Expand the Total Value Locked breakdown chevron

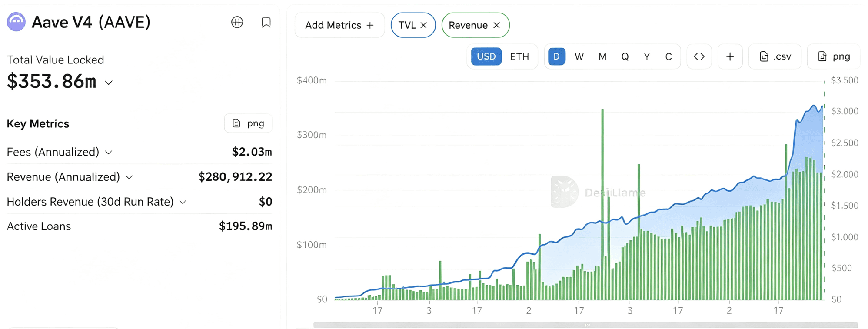pyautogui.click(x=109, y=83)
